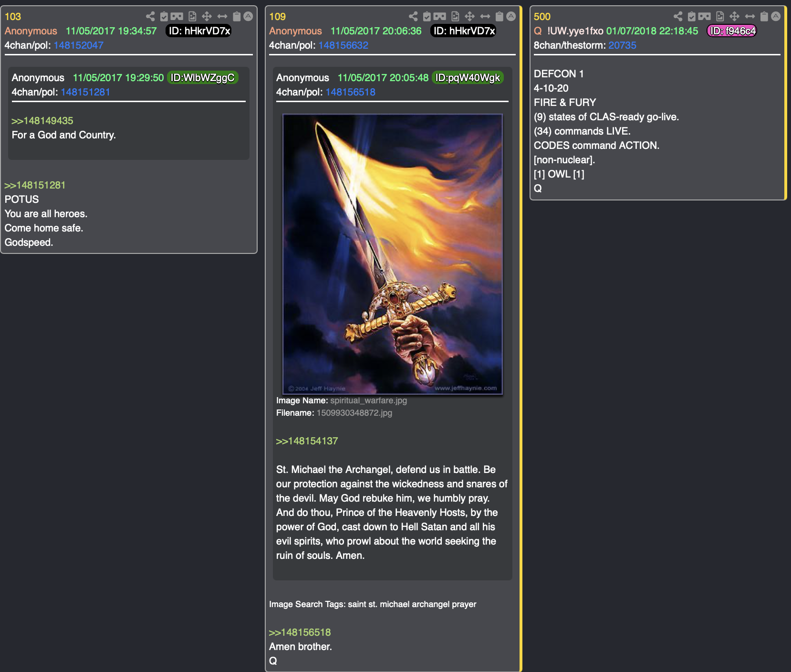Screen dimensions: 791x672
Task: Click the four-way move arrows on post 103
Action: tap(207, 17)
